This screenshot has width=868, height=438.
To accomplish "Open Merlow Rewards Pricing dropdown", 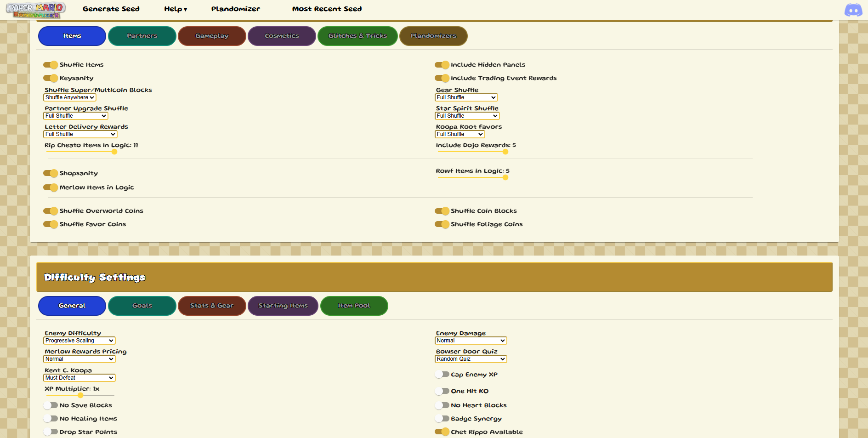I will pyautogui.click(x=79, y=359).
